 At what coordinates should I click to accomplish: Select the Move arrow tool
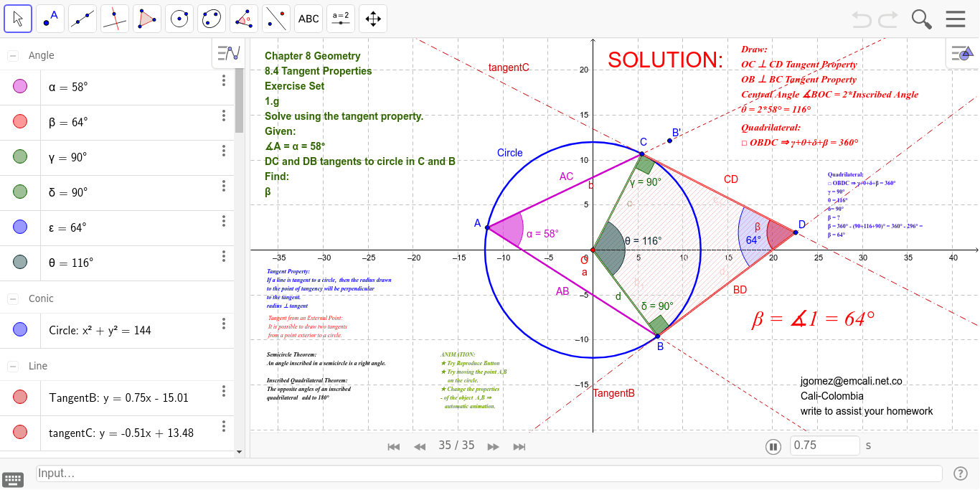point(18,19)
